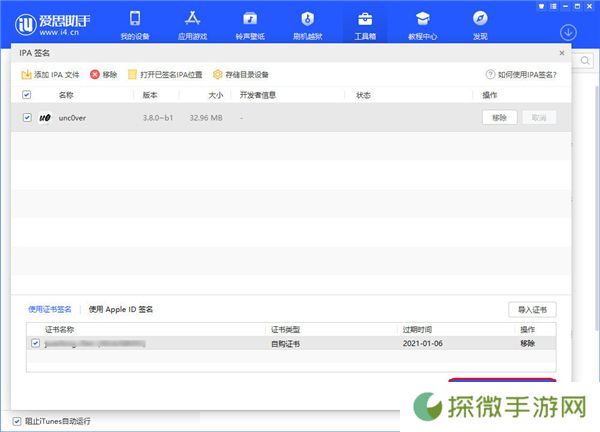
Task: Click size cell 32.96 MB
Action: pos(206,118)
